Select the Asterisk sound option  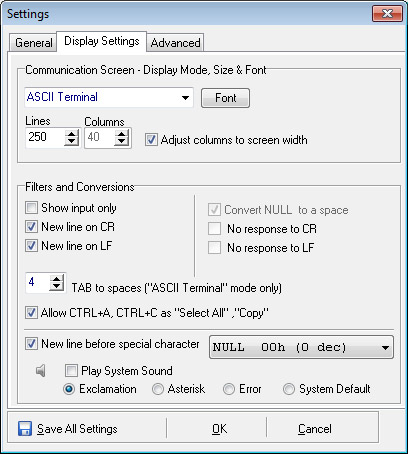(x=158, y=389)
